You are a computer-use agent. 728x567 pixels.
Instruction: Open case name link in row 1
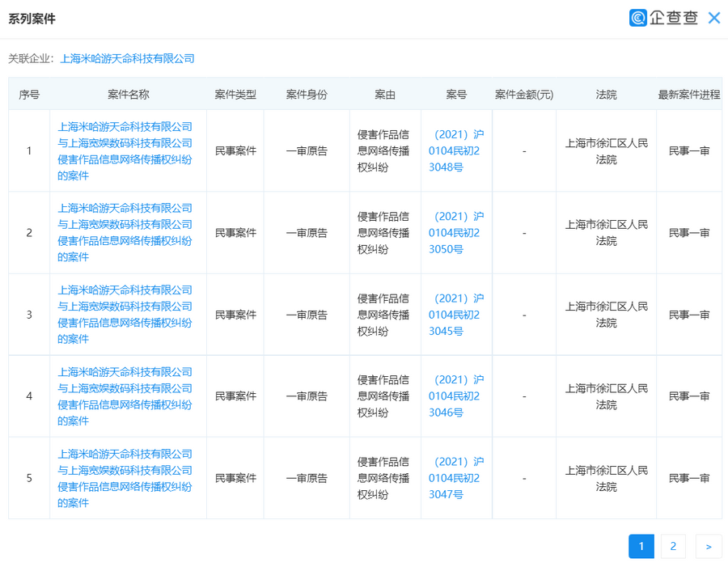[x=125, y=150]
